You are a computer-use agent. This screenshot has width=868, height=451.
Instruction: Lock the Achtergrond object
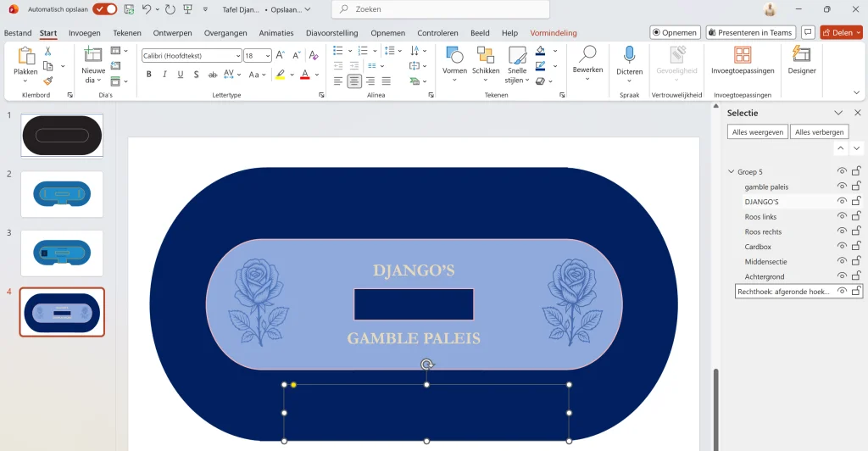tap(856, 276)
